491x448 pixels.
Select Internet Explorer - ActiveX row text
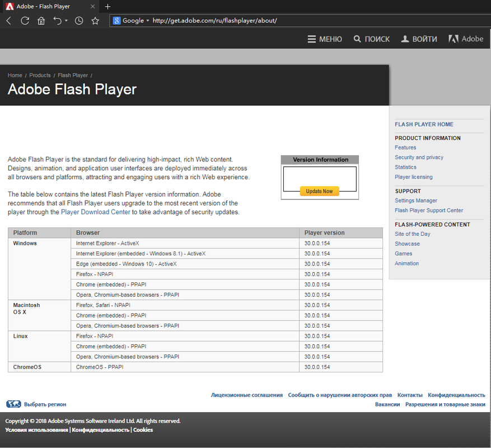tap(107, 244)
